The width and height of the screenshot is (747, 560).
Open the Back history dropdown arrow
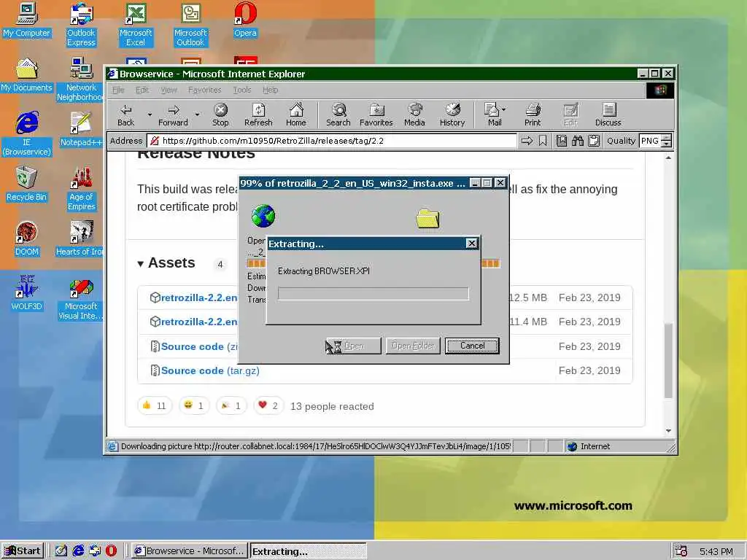click(x=150, y=114)
